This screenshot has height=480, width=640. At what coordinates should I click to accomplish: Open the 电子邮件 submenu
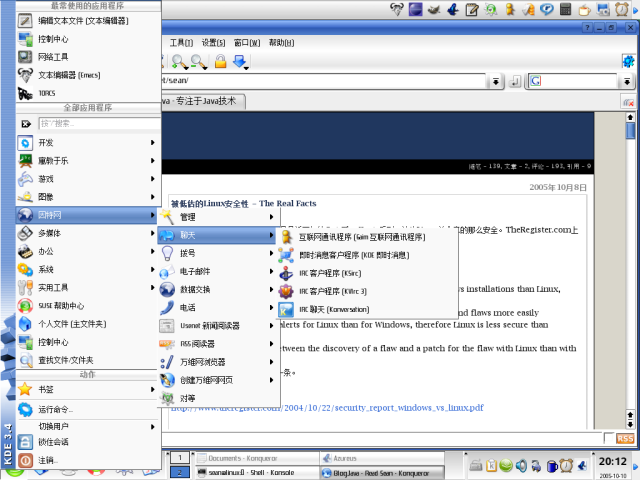tap(217, 271)
